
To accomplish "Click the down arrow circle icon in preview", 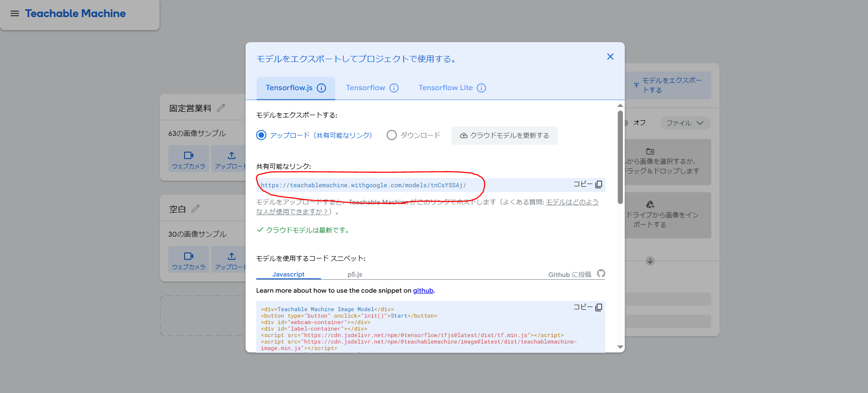I will [650, 261].
